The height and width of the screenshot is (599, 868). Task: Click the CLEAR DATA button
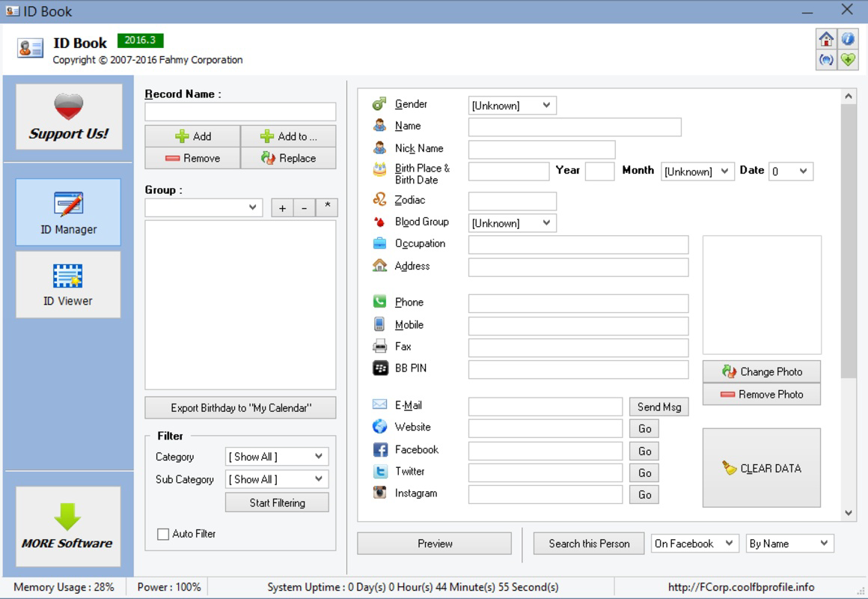pos(762,468)
